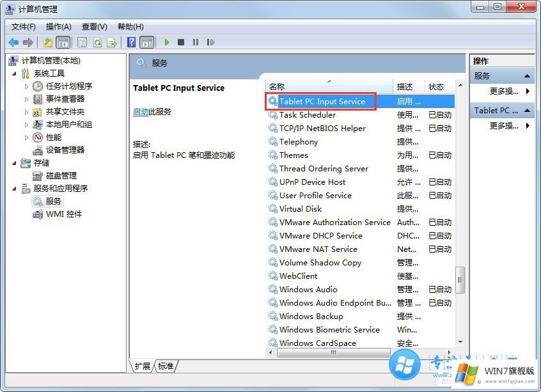541x392 pixels.
Task: Click the Forward arrow toolbar icon
Action: coord(28,42)
